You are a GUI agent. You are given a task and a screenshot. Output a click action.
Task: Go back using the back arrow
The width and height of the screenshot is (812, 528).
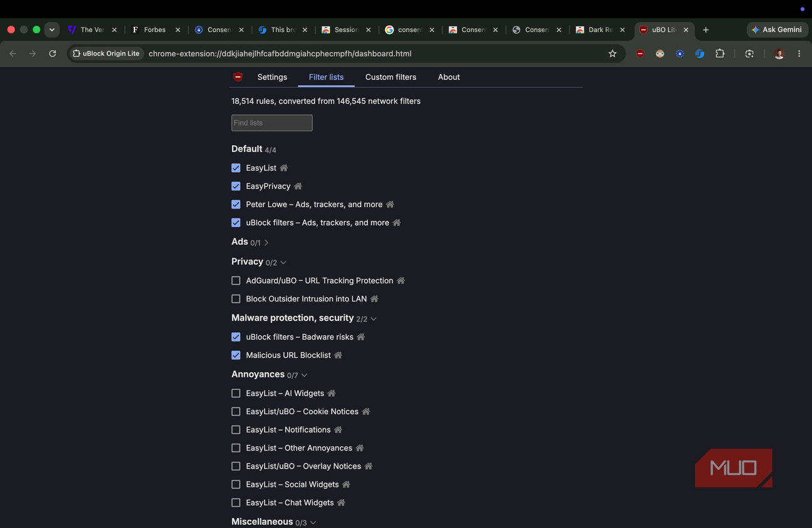coord(13,54)
